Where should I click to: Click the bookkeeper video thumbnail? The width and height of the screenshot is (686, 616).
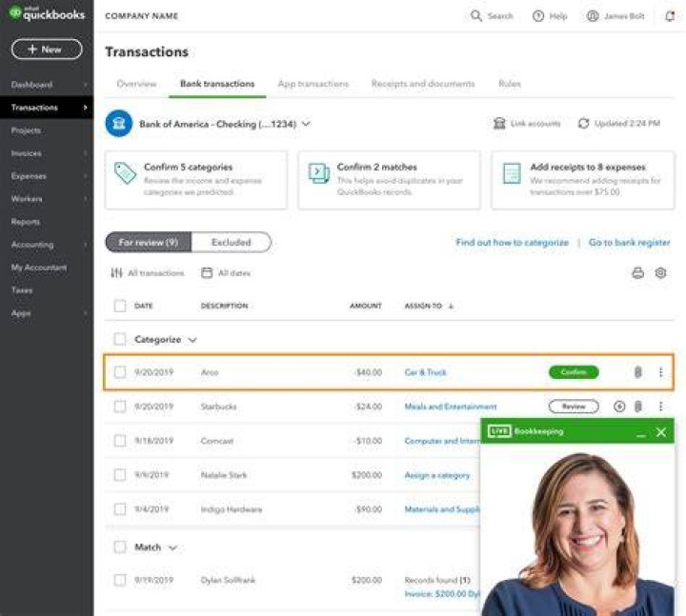click(x=577, y=531)
